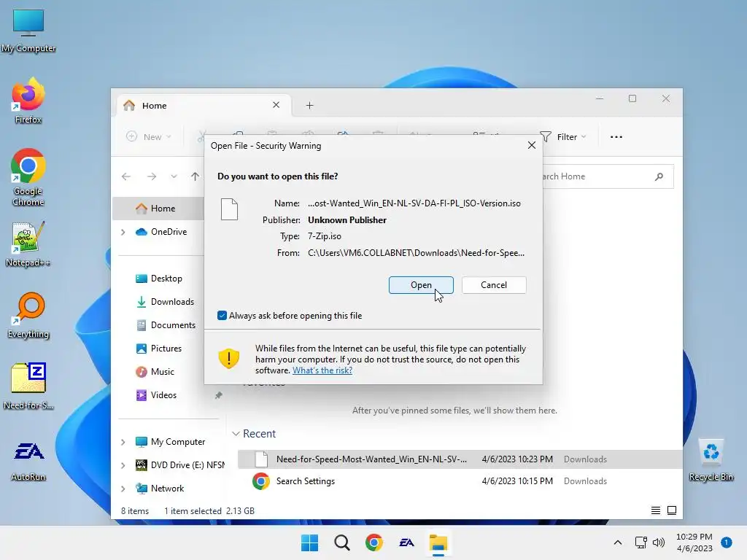The image size is (747, 560).
Task: Open recent locations dropdown arrow
Action: [174, 176]
